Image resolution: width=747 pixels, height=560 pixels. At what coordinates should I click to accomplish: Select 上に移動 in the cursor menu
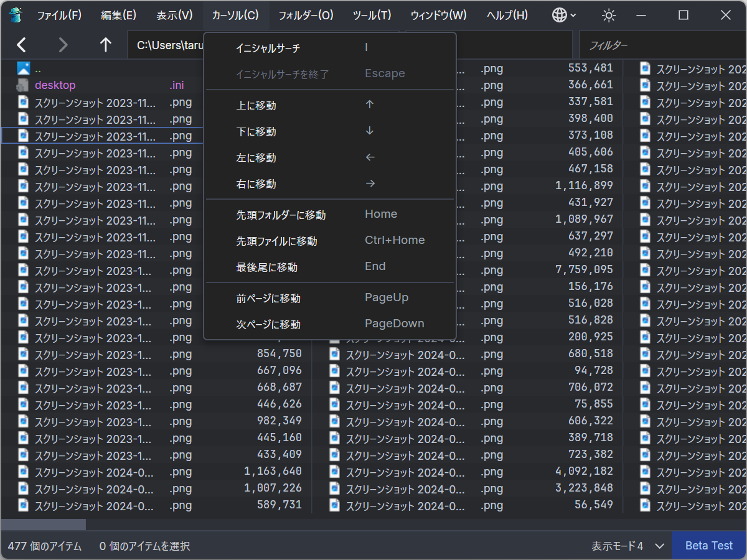[x=261, y=105]
